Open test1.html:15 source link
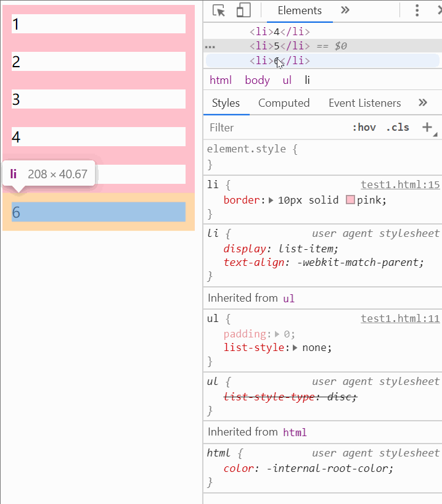Viewport: 442px width, 504px height. (400, 184)
